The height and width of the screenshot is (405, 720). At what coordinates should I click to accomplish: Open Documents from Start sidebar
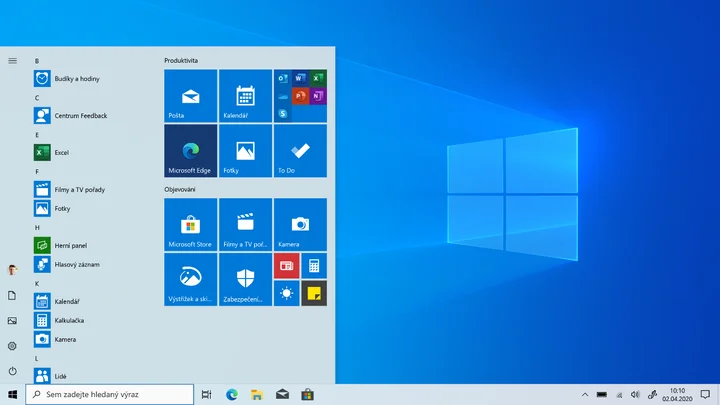[12, 295]
